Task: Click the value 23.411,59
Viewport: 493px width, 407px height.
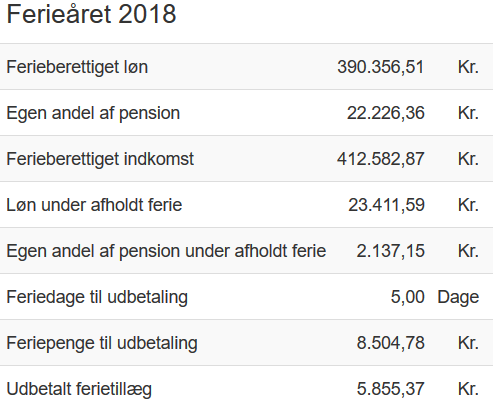Action: (386, 205)
